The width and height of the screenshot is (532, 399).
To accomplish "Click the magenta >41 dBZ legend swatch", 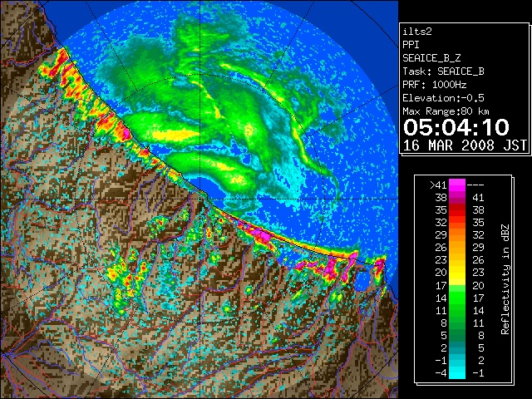I will [457, 185].
